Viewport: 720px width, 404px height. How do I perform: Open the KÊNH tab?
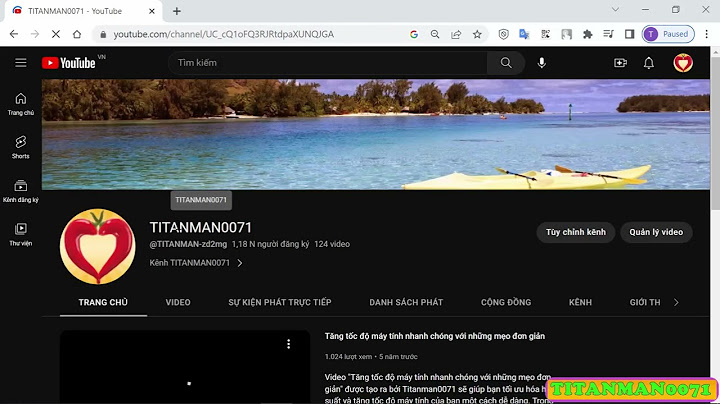click(x=580, y=302)
